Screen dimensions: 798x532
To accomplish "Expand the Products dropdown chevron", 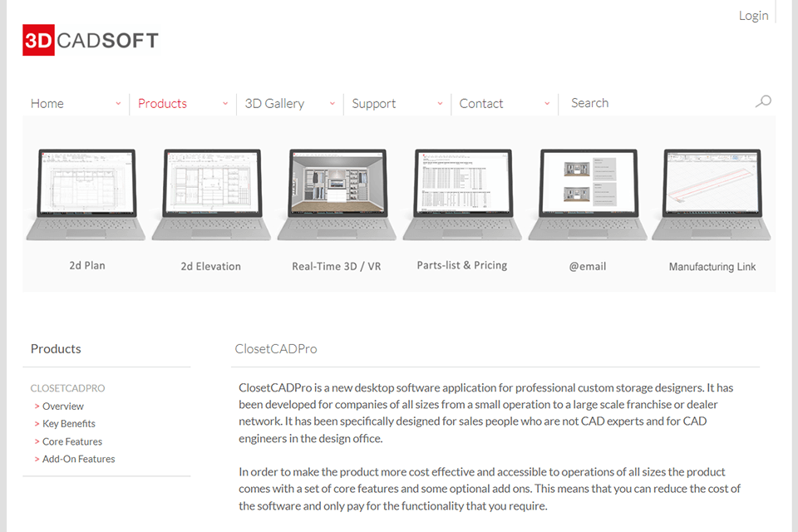I will click(225, 103).
